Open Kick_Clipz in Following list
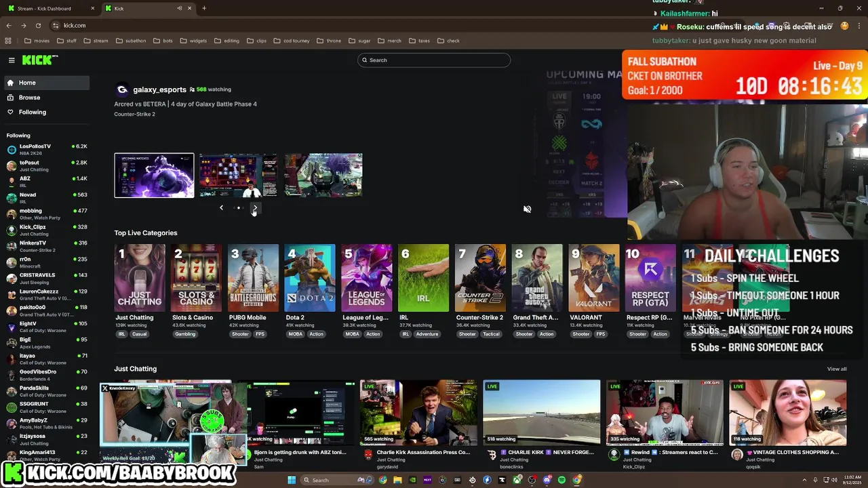The image size is (868, 488). coord(46,230)
